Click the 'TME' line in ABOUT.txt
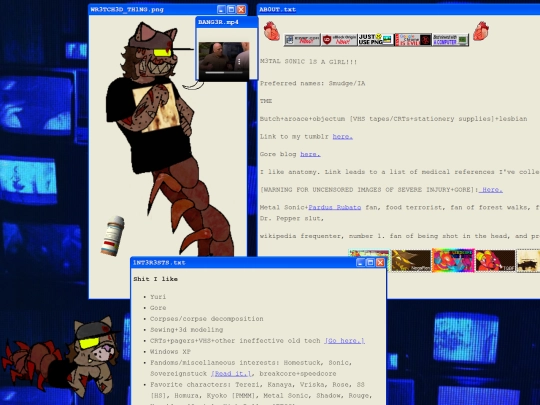The width and height of the screenshot is (540, 405). click(x=266, y=101)
